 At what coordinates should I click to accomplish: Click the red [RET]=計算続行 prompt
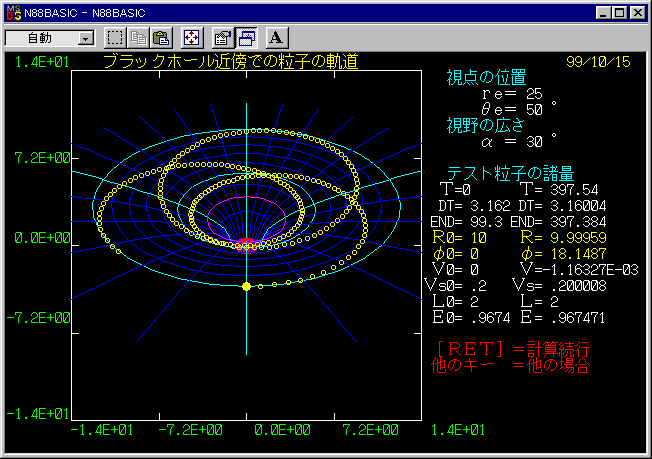point(512,348)
